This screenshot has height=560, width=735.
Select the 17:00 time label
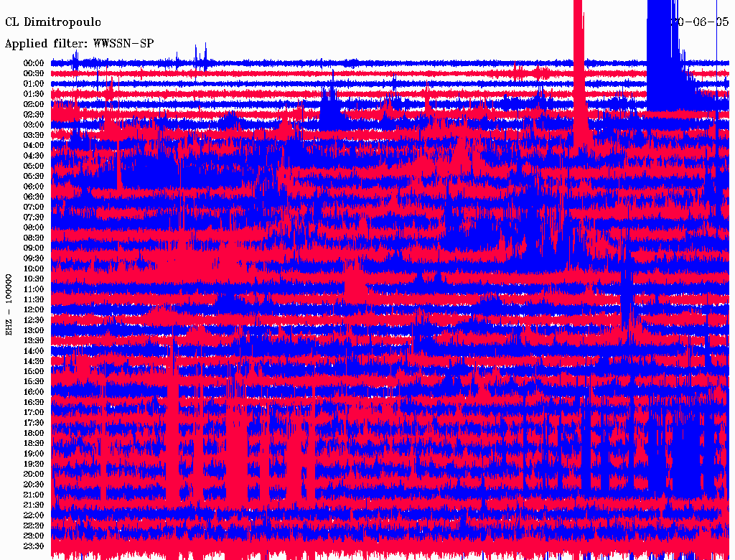click(34, 413)
